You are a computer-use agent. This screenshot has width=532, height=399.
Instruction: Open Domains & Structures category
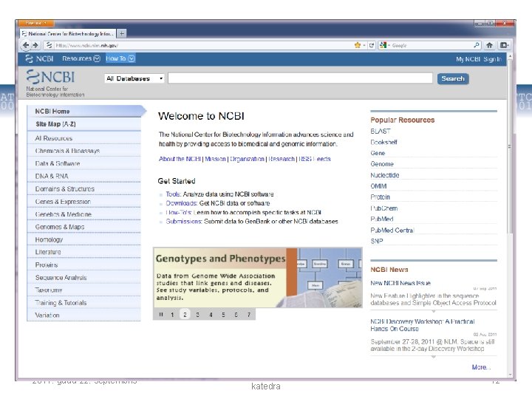(x=83, y=188)
